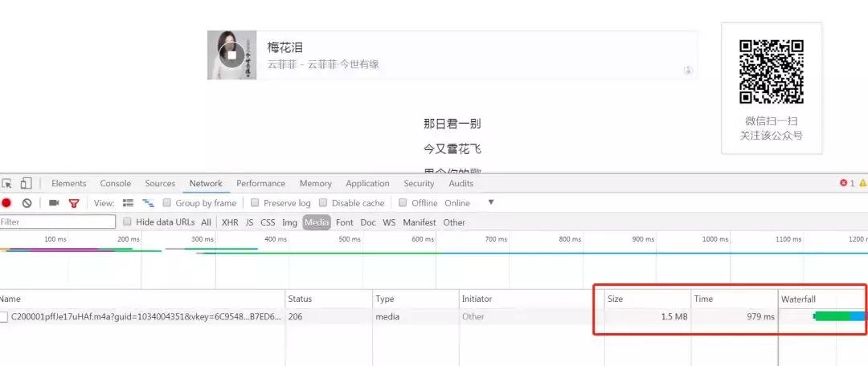Switch to the Audits tab
The width and height of the screenshot is (868, 366).
(461, 184)
